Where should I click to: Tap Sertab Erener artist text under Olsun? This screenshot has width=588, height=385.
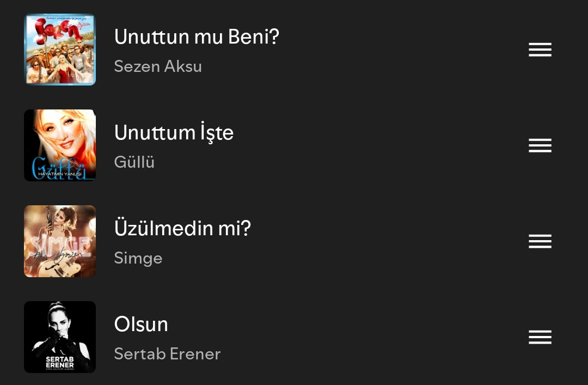coord(167,354)
